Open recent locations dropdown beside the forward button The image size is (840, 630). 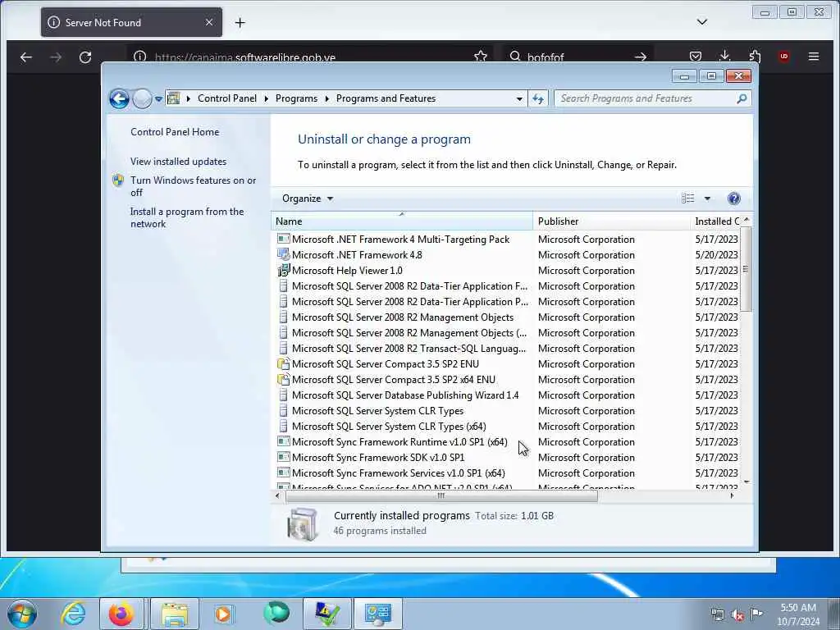tap(158, 99)
